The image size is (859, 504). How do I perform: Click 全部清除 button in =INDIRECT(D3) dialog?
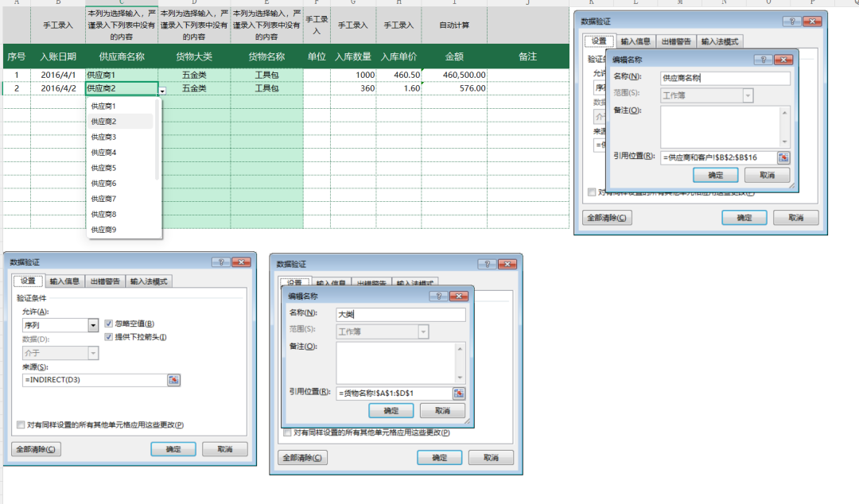tap(36, 449)
